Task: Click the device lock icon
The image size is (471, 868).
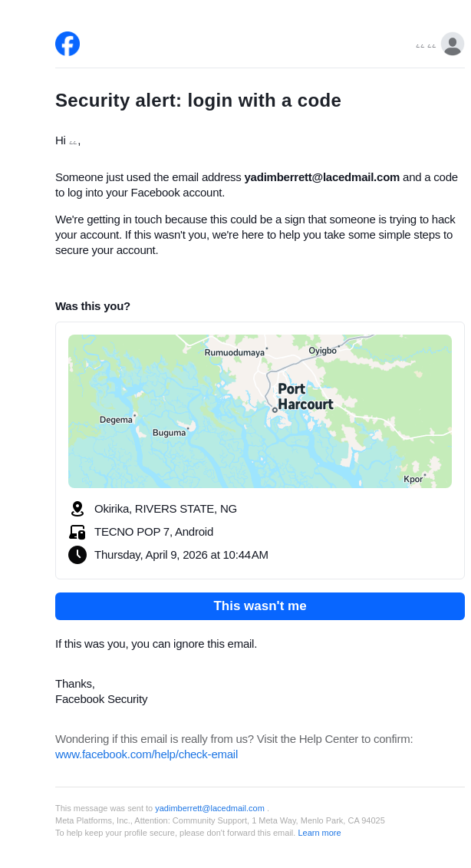Action: tap(77, 532)
